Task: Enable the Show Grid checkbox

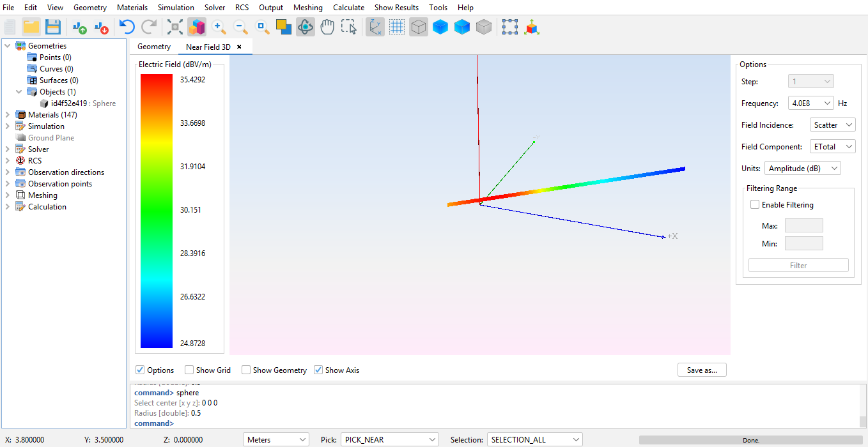Action: 189,370
